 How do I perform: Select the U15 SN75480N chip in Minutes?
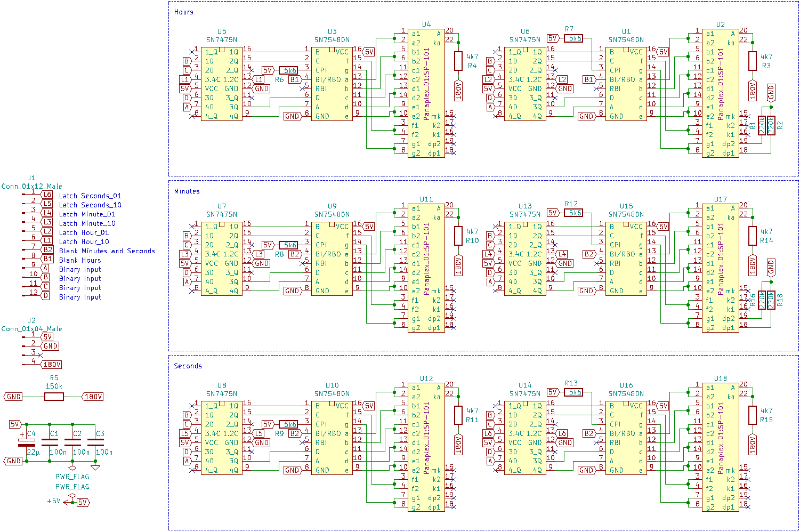626,259
